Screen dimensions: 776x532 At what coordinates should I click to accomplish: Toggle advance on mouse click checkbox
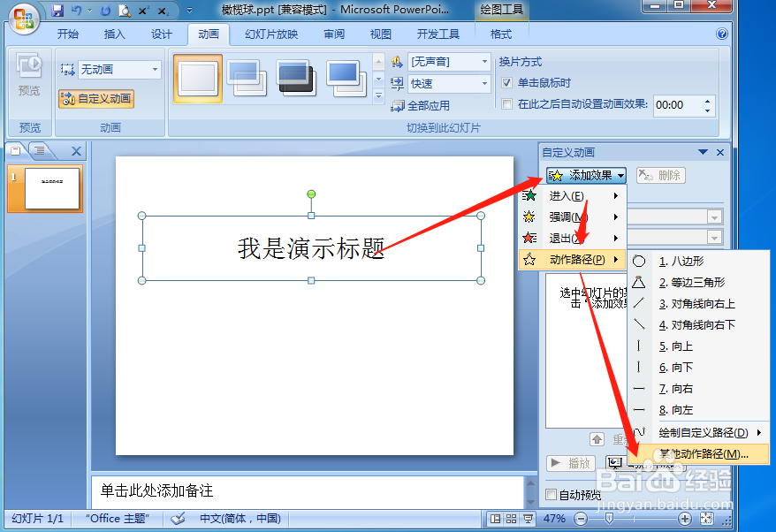[506, 83]
